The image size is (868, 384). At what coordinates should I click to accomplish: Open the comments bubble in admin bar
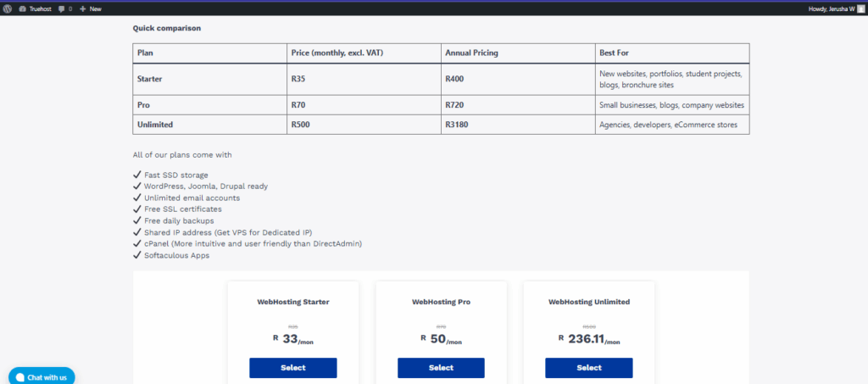tap(65, 8)
